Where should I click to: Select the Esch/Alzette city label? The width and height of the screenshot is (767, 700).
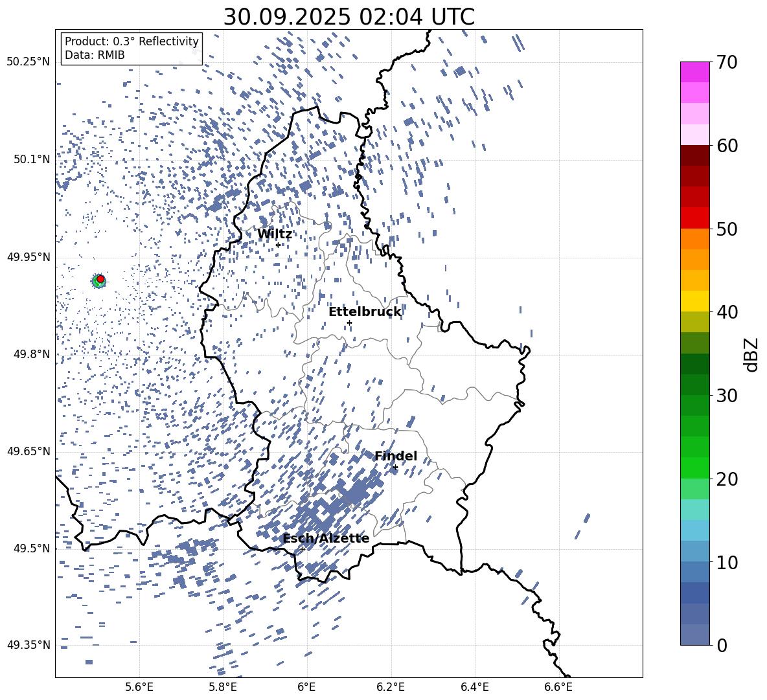click(x=325, y=539)
